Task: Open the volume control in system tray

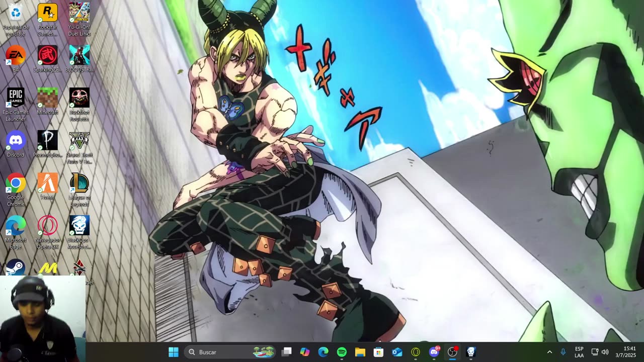Action: coord(605,352)
